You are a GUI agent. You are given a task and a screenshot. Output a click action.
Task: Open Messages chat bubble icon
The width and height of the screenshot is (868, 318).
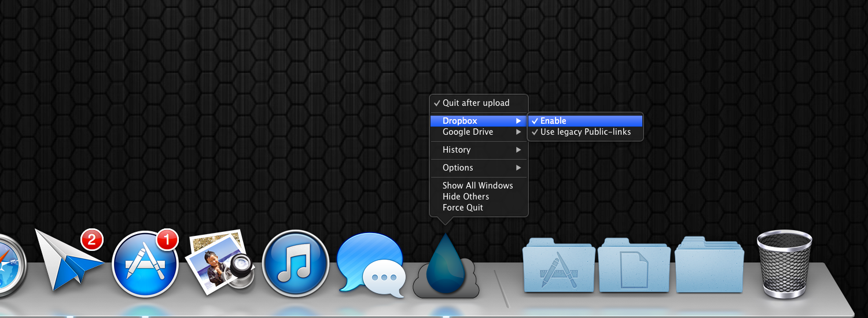(370, 265)
